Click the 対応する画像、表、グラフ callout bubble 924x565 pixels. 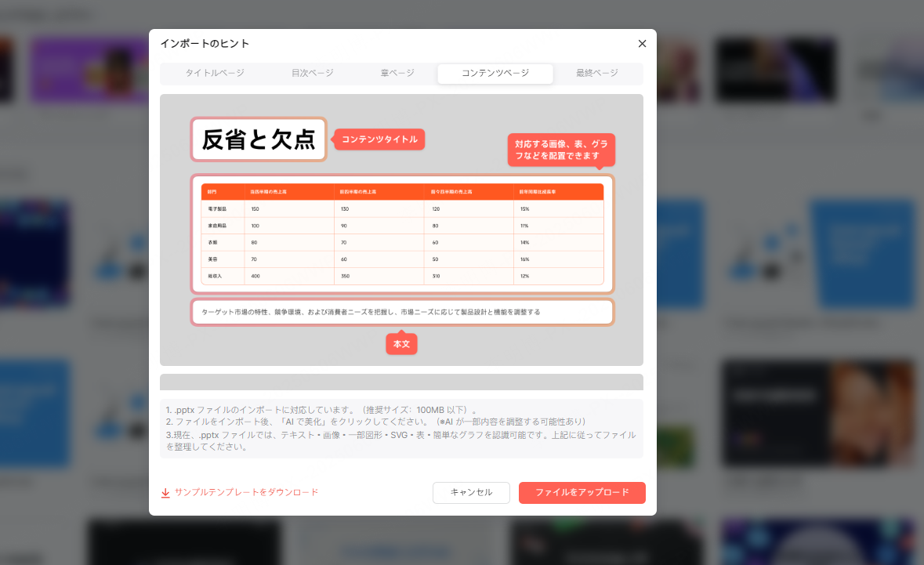click(x=561, y=150)
